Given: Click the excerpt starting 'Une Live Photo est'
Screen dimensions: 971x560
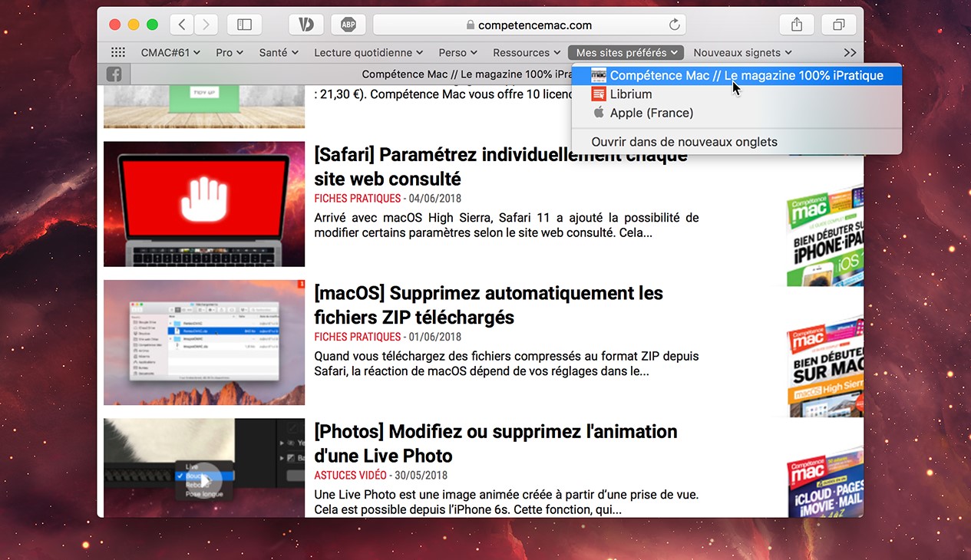Looking at the screenshot, I should [506, 502].
